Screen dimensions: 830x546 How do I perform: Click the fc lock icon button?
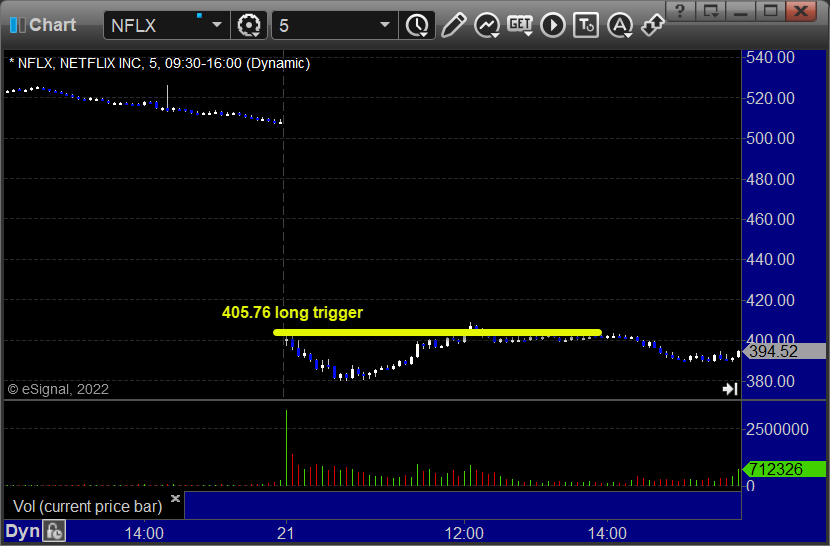54,531
